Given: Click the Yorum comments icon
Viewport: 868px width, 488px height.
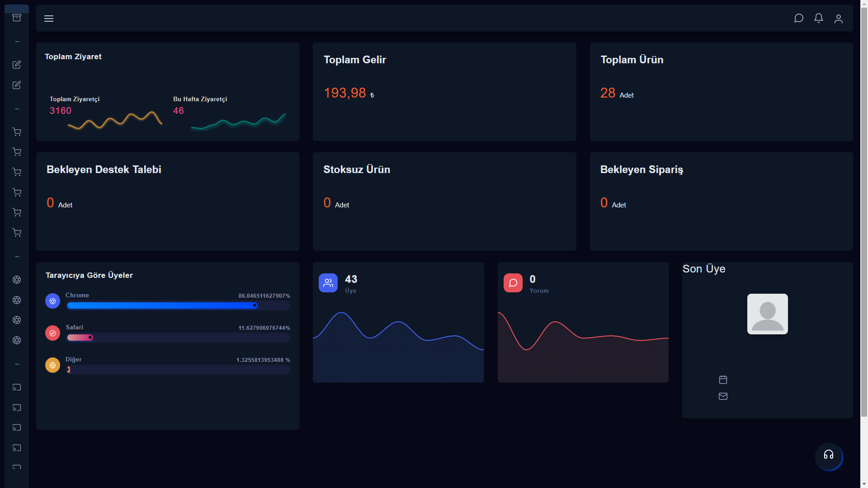Looking at the screenshot, I should pyautogui.click(x=513, y=283).
